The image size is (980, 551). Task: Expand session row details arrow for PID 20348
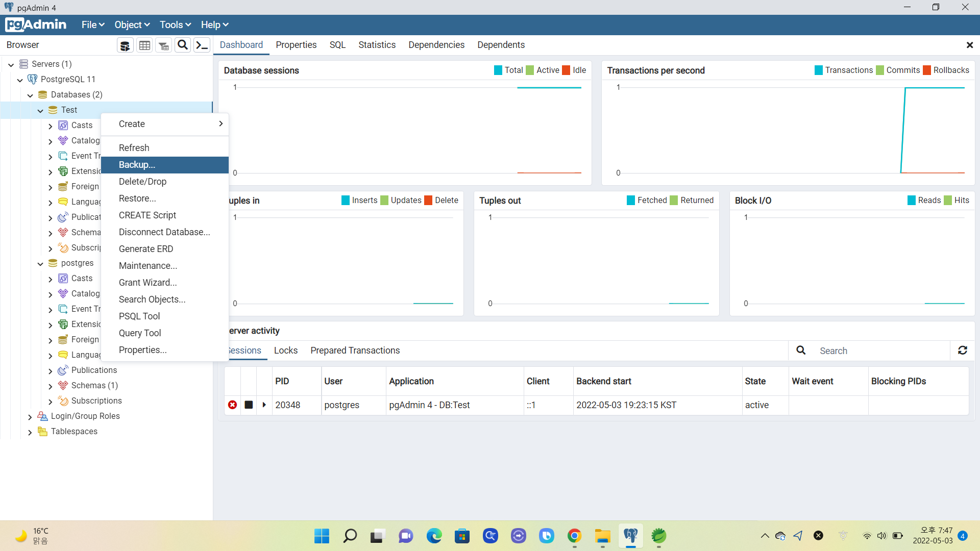(x=264, y=405)
